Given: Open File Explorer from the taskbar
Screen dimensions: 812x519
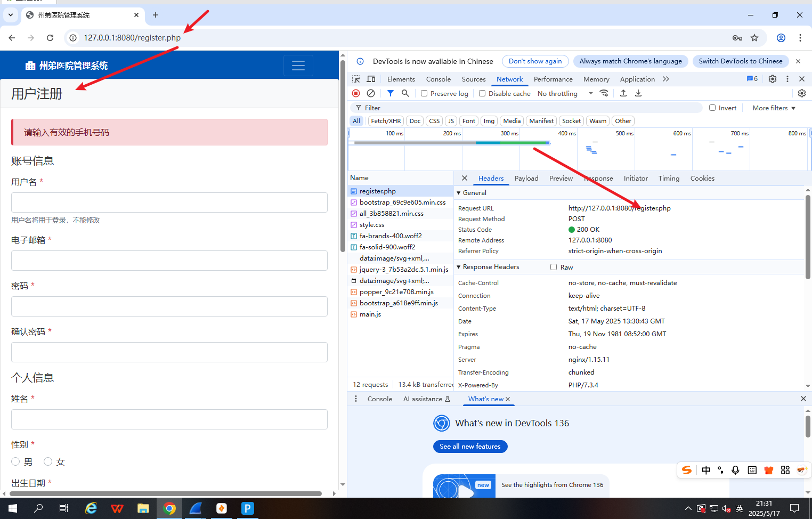Looking at the screenshot, I should point(143,508).
